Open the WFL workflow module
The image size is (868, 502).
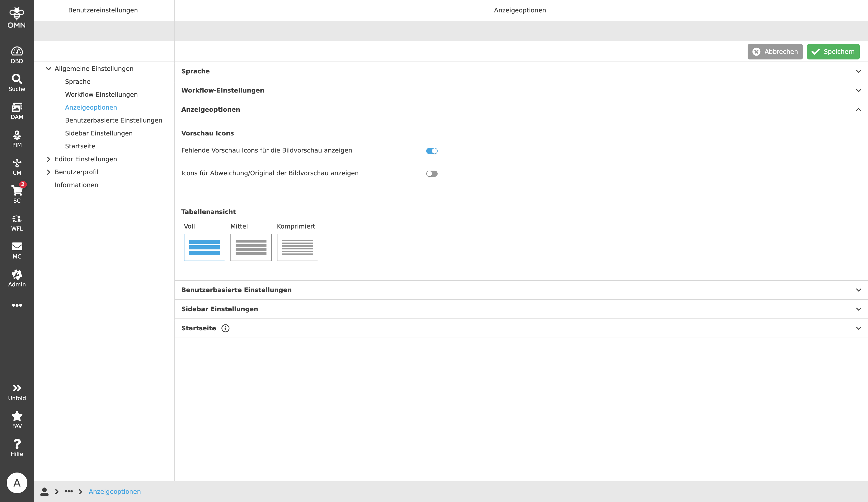click(17, 222)
